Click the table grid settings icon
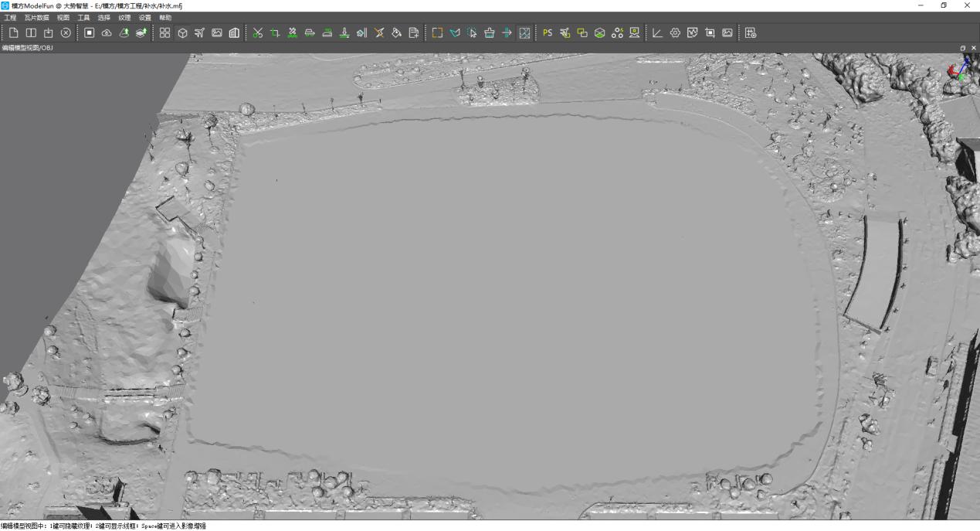This screenshot has height=531, width=980. point(751,32)
